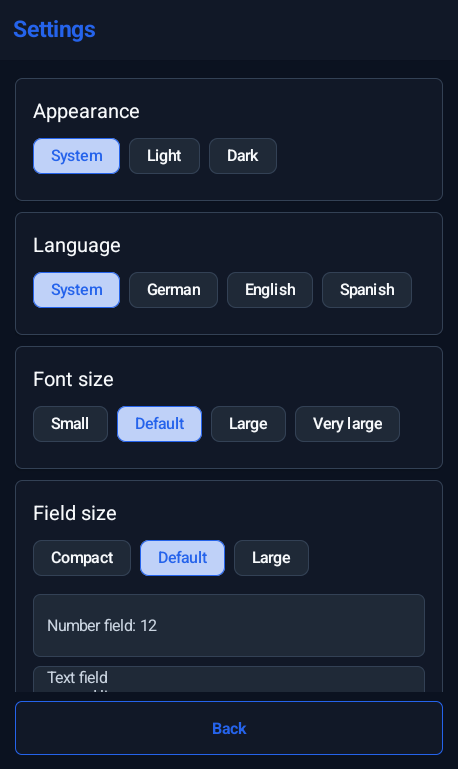Switch appearance to Light
Image resolution: width=458 pixels, height=769 pixels.
pyautogui.click(x=164, y=156)
